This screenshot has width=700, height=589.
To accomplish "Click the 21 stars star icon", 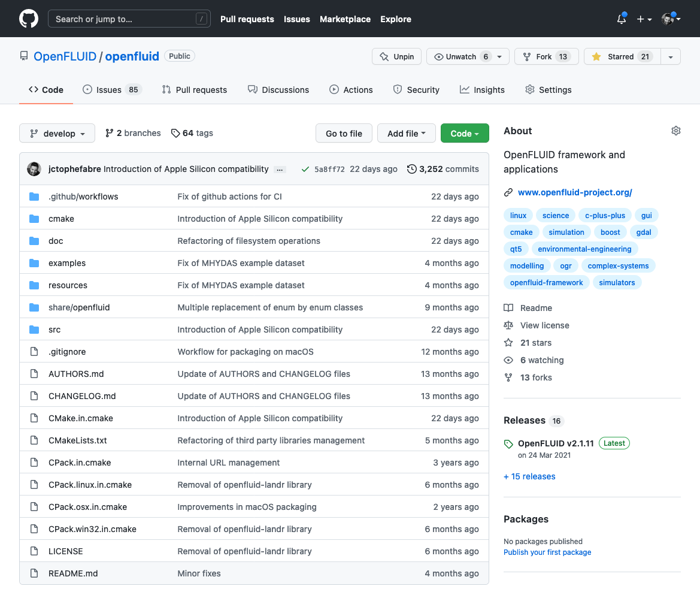I will (x=508, y=343).
